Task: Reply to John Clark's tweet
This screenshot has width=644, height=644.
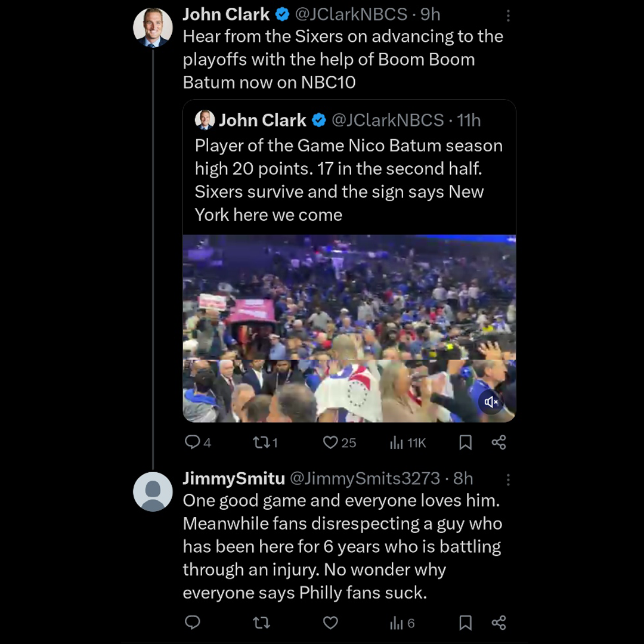Action: pos(193,442)
